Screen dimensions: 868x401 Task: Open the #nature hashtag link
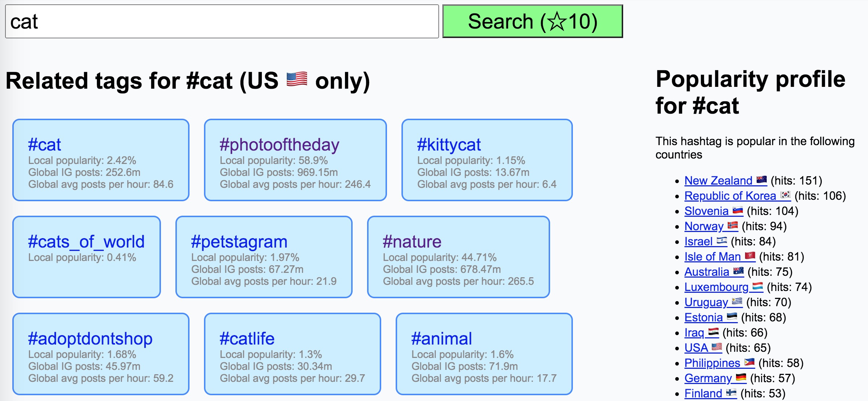point(412,242)
